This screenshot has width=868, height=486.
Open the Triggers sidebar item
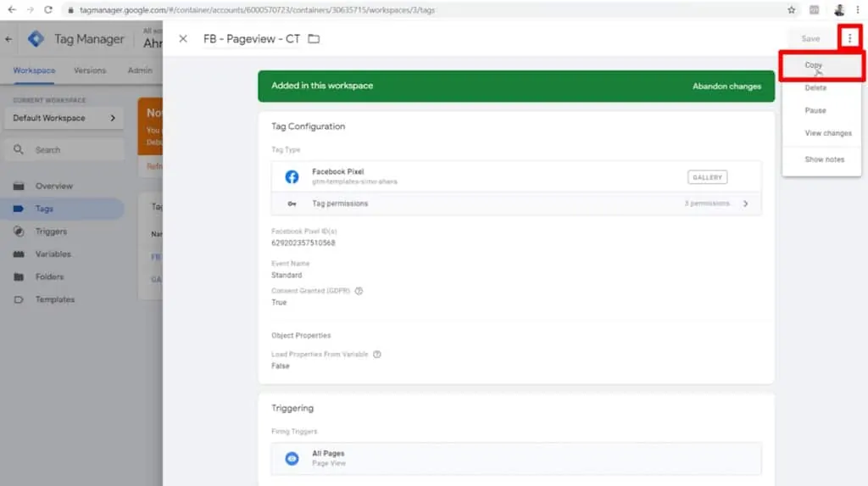64,232
